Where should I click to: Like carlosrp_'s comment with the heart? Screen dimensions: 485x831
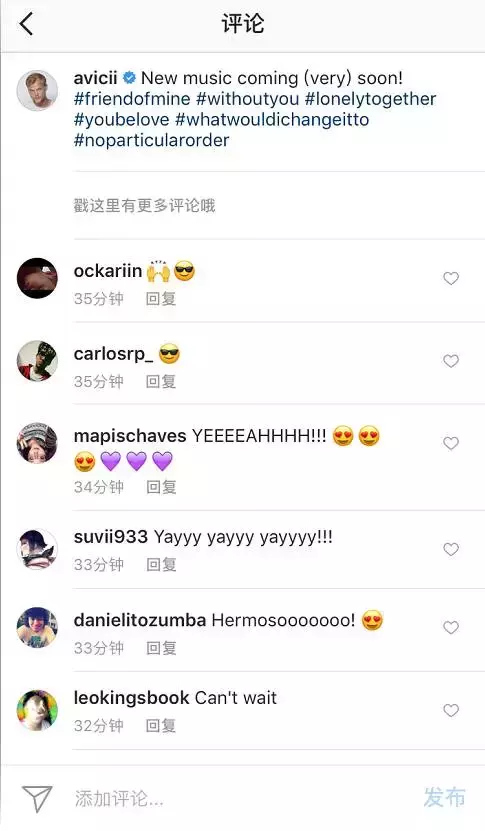(451, 361)
